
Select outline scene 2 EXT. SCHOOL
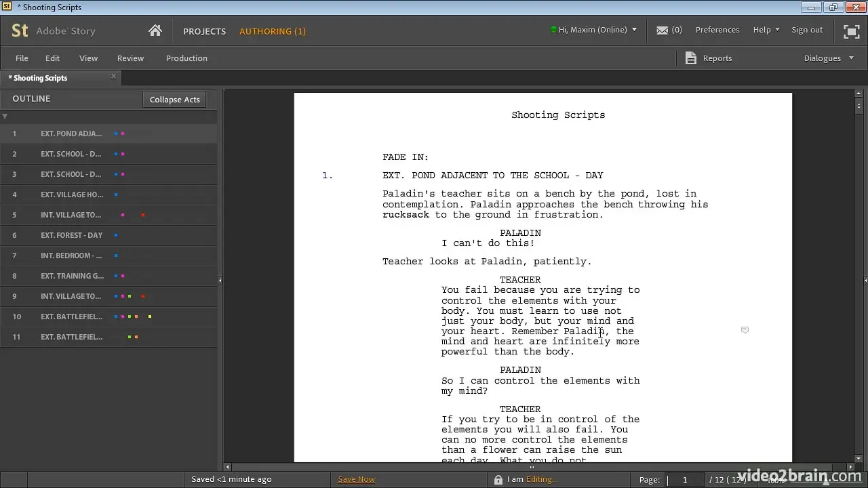(108, 154)
